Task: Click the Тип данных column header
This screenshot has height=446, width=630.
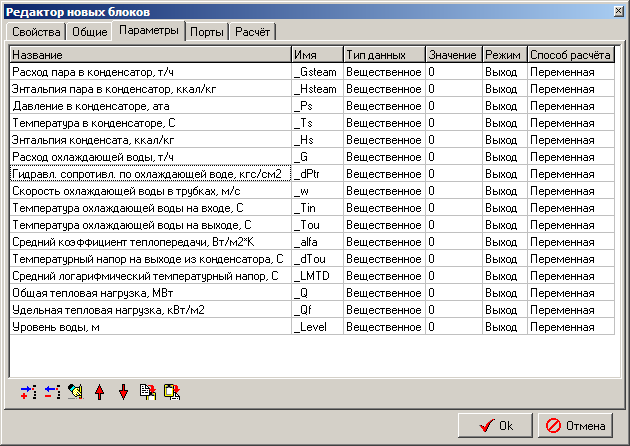Action: pyautogui.click(x=382, y=53)
